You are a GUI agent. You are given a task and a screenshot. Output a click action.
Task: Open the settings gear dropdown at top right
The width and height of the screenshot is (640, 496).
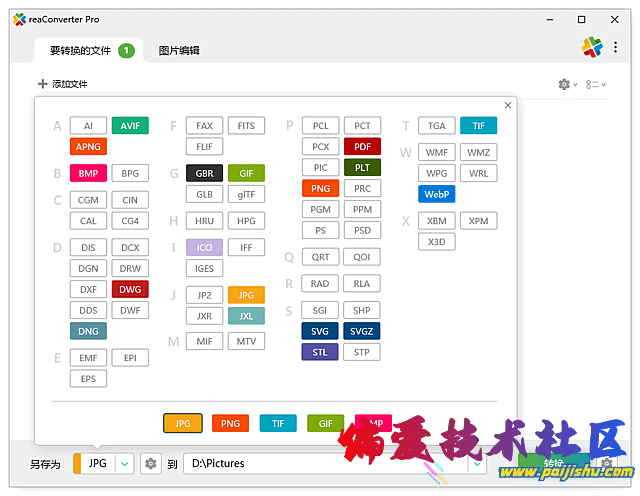(568, 85)
